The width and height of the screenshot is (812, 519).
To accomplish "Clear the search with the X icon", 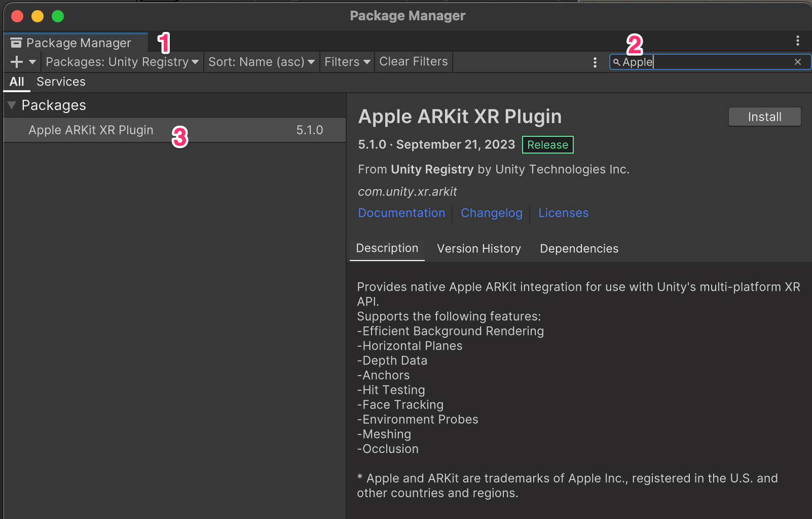I will pos(798,62).
